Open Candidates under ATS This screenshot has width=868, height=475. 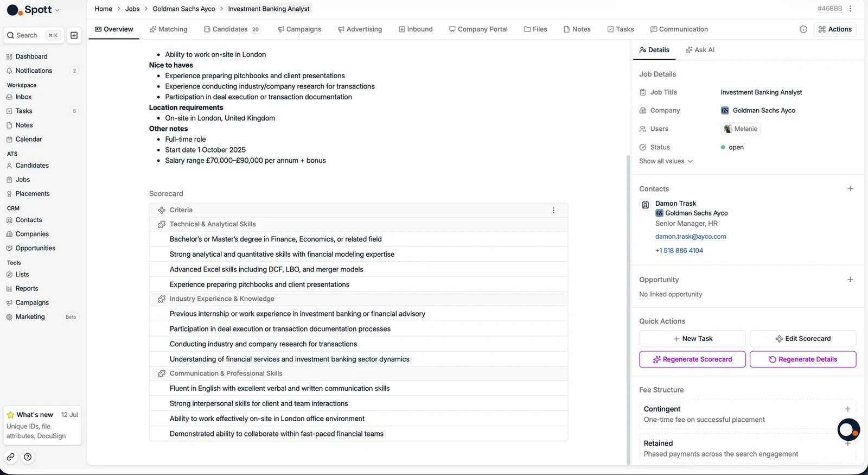click(x=32, y=166)
